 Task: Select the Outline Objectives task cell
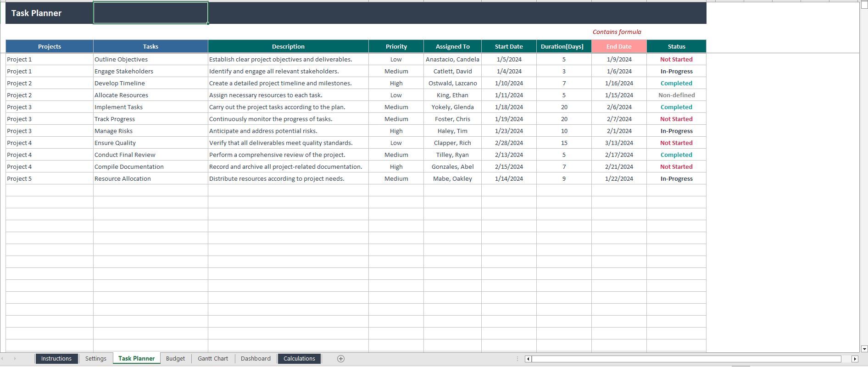(x=150, y=59)
